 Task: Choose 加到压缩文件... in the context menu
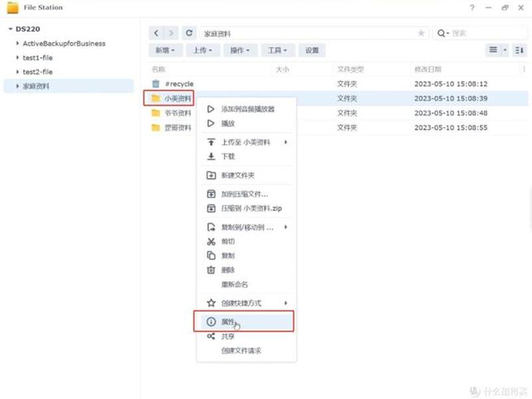tap(247, 194)
